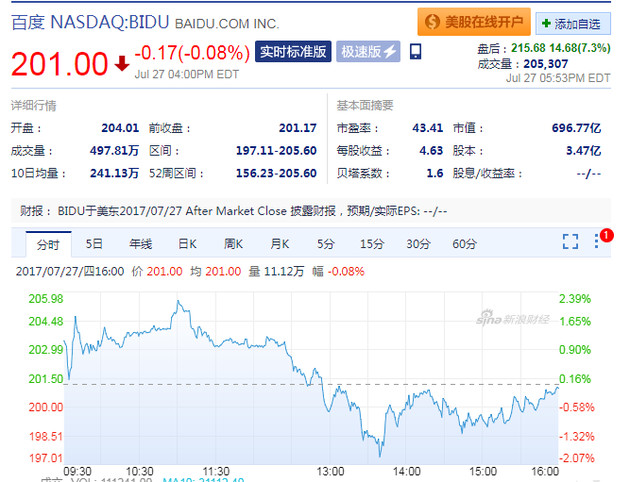The height and width of the screenshot is (482, 630).
Task: Click the EPS value 4.63
Action: click(x=431, y=151)
